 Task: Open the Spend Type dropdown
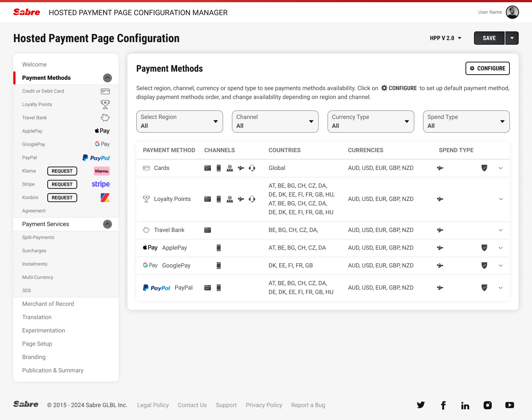click(466, 122)
